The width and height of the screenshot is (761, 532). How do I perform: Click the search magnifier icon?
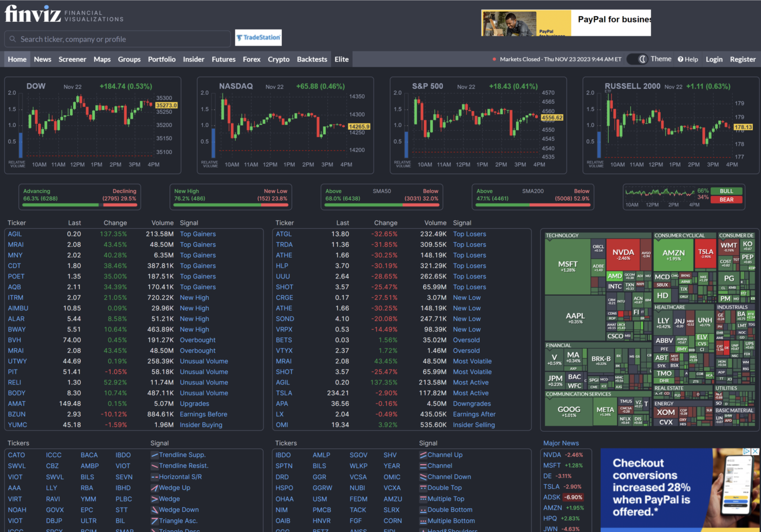click(13, 38)
